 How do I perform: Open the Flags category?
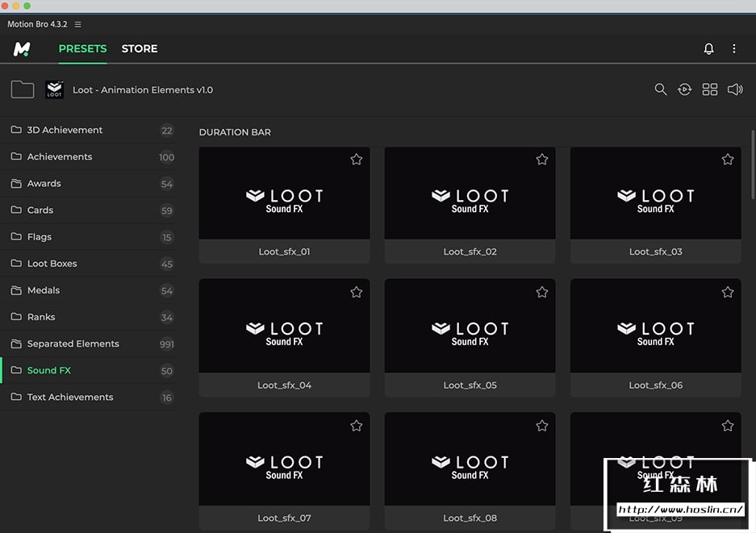click(x=90, y=236)
